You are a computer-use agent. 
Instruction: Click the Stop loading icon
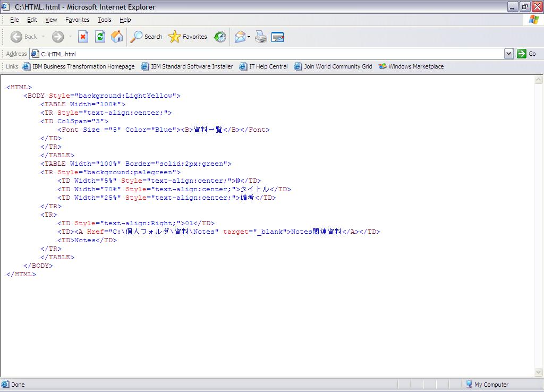83,37
